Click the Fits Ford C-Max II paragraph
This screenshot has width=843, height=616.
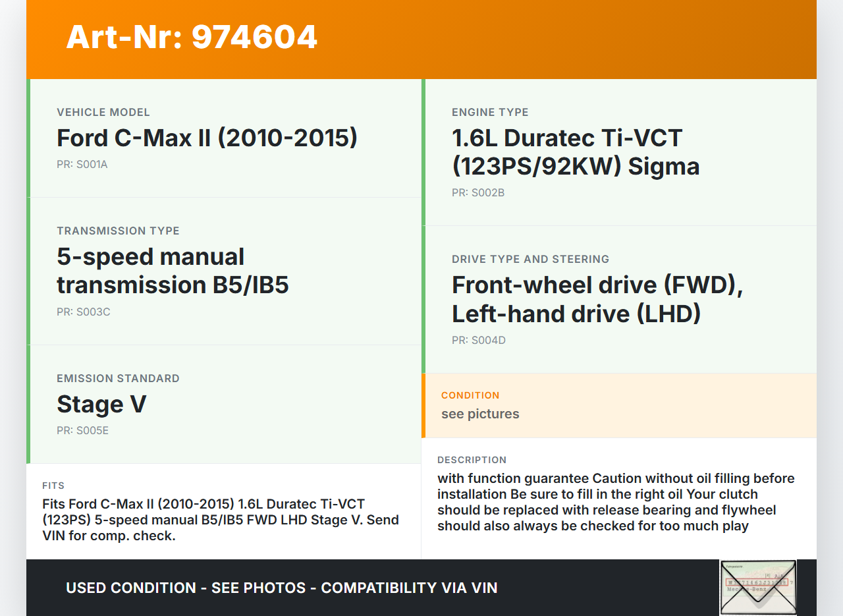point(221,520)
